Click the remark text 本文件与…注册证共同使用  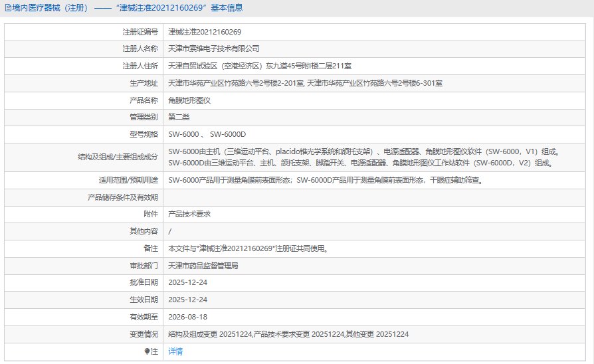click(x=248, y=249)
